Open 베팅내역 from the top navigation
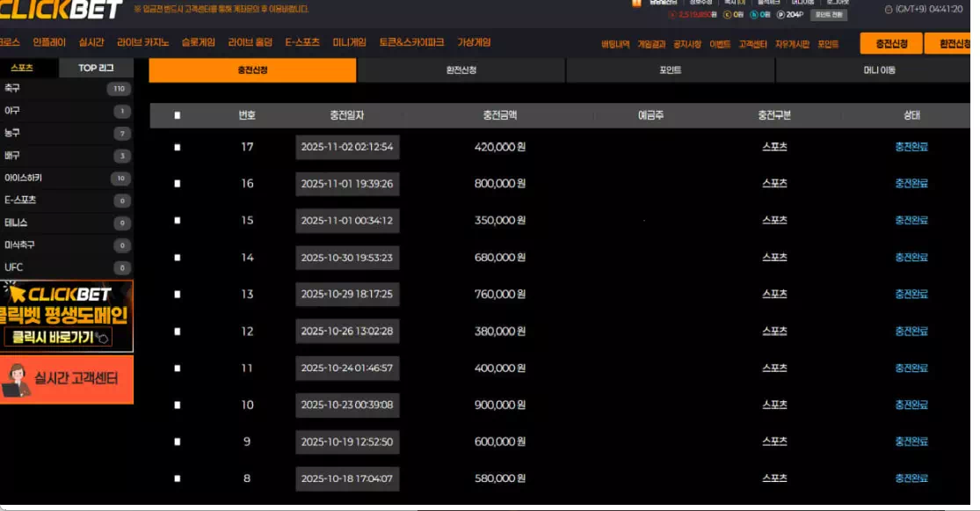 (615, 44)
